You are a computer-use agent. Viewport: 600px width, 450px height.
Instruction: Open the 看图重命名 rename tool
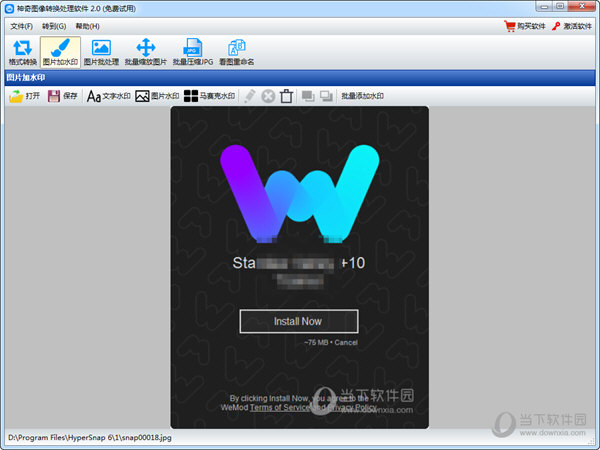(x=236, y=52)
